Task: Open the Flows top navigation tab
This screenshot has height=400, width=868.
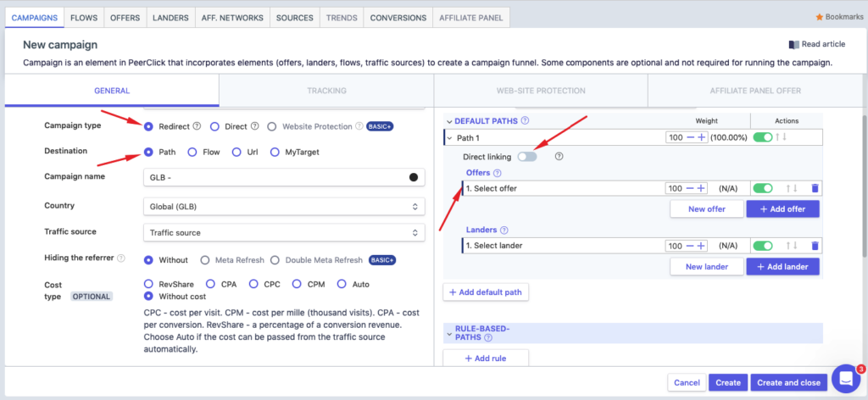Action: coord(83,17)
